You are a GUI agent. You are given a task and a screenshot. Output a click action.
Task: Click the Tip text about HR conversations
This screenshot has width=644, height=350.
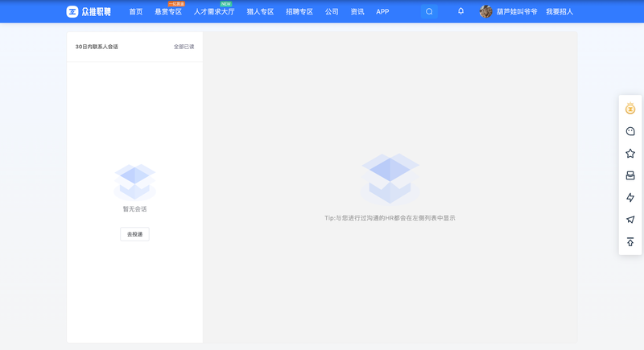click(390, 218)
